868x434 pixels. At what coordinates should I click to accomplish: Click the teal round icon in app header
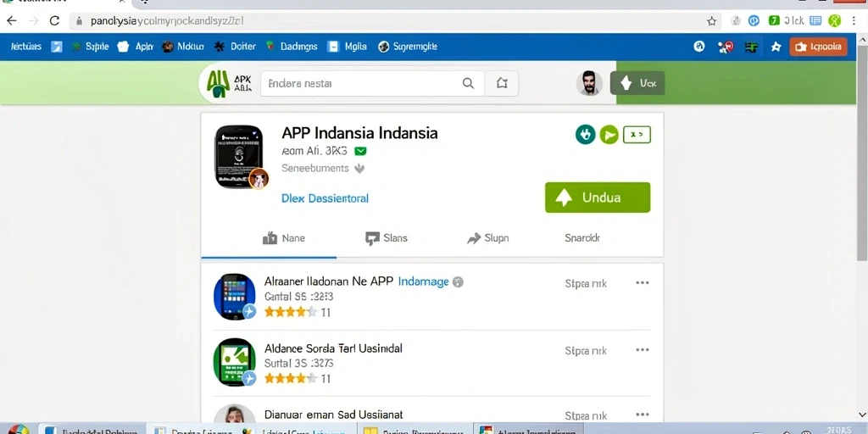[x=585, y=135]
